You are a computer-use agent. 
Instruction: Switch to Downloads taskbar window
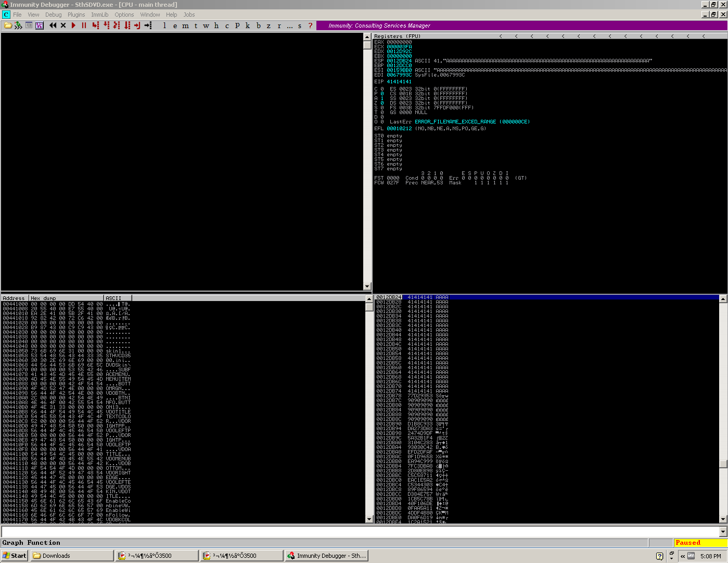[72, 556]
